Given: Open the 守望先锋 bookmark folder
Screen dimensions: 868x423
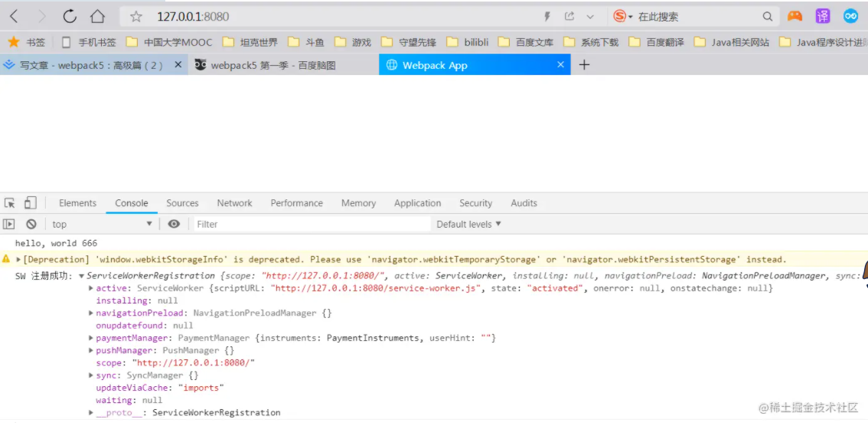Looking at the screenshot, I should coord(409,42).
